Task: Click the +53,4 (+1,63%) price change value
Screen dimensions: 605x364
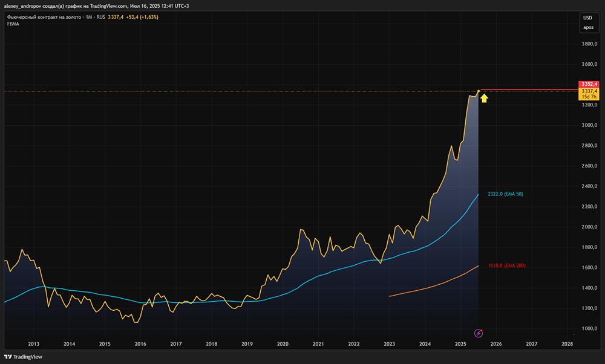Action: [142, 17]
